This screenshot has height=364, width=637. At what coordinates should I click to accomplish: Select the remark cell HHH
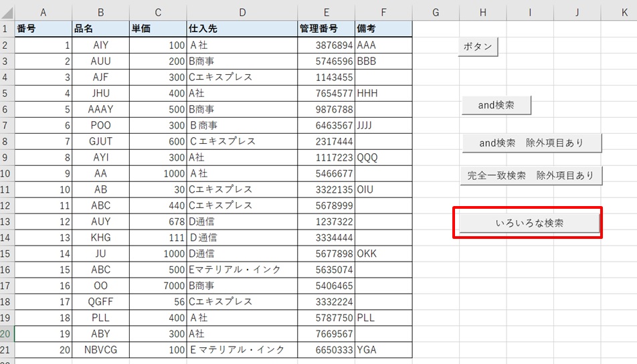[383, 94]
